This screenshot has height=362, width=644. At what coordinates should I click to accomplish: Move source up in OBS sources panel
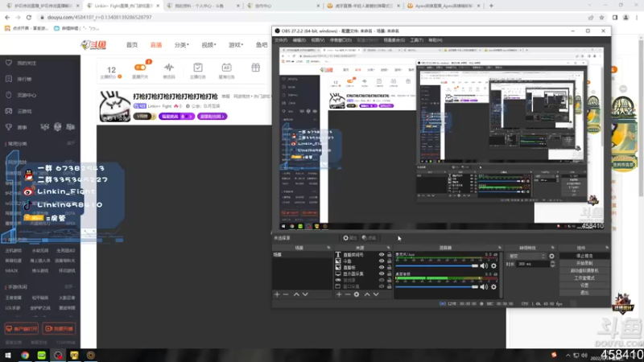click(x=367, y=294)
